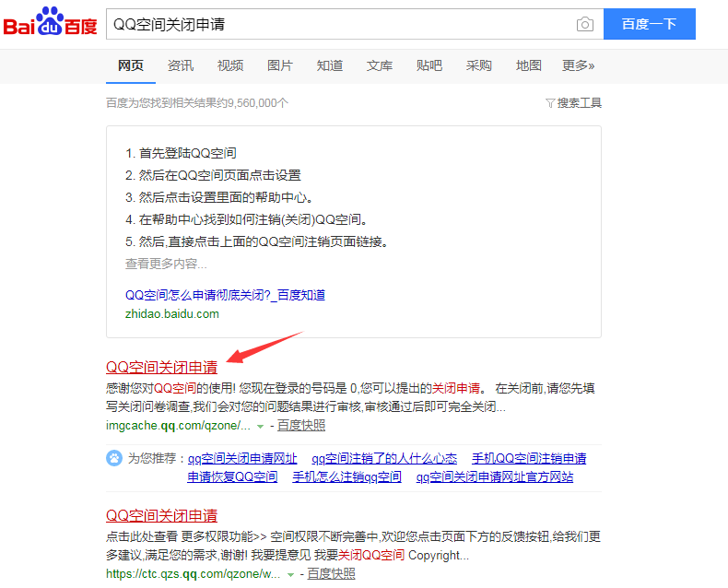728x588 pixels.
Task: Click the Baidu logo
Action: tap(50, 22)
